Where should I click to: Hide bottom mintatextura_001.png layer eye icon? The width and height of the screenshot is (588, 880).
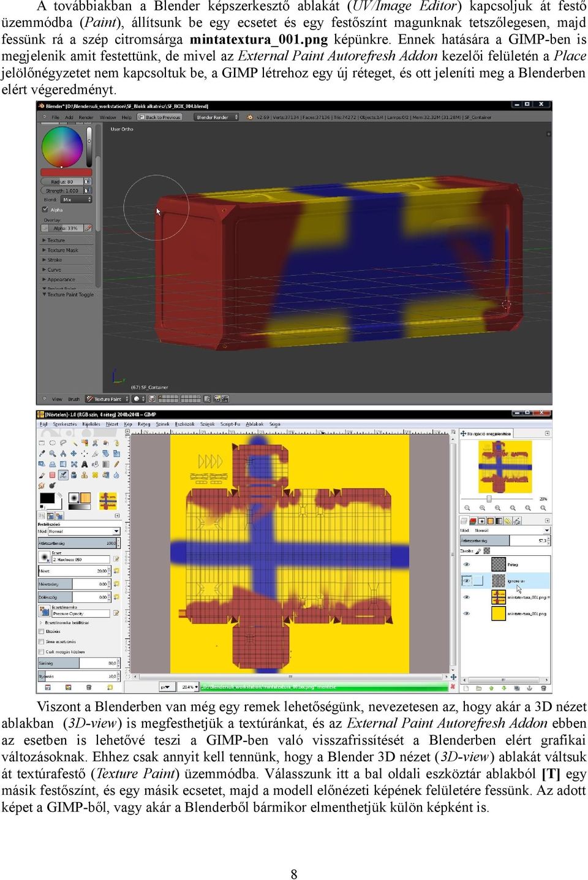tap(467, 613)
